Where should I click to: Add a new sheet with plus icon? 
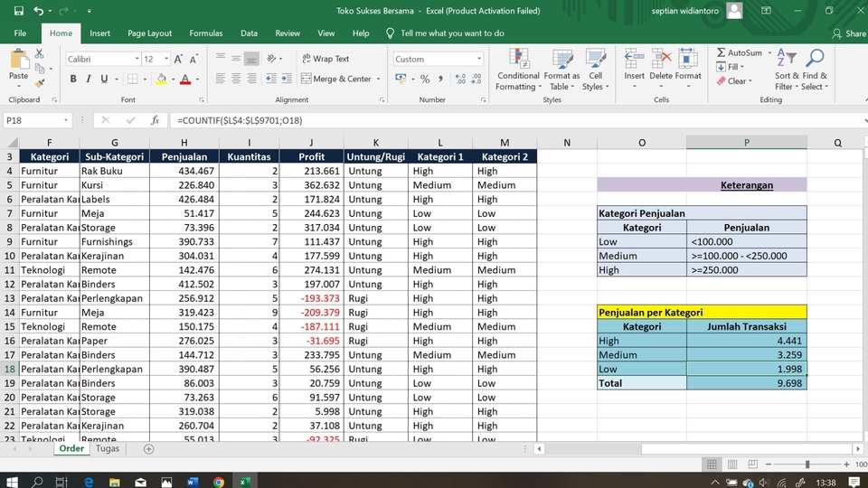pos(148,449)
